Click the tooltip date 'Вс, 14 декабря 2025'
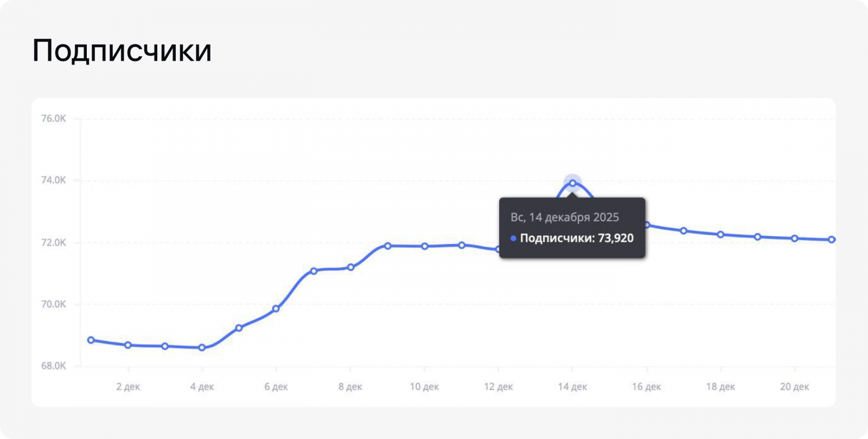This screenshot has height=439, width=868. click(565, 217)
